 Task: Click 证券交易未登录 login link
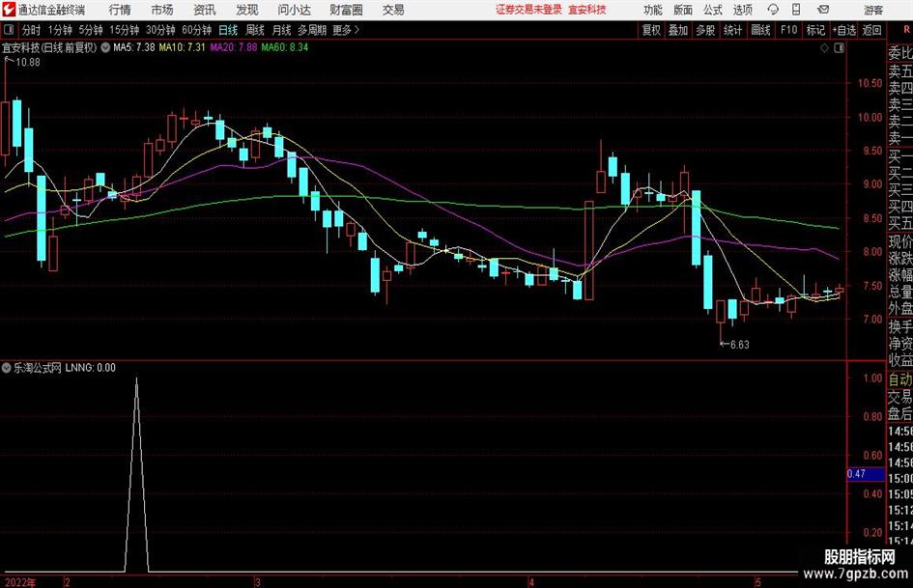pyautogui.click(x=528, y=10)
